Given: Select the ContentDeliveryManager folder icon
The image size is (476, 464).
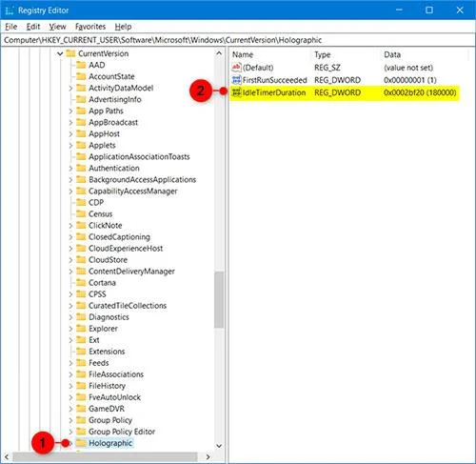Looking at the screenshot, I should (x=81, y=272).
